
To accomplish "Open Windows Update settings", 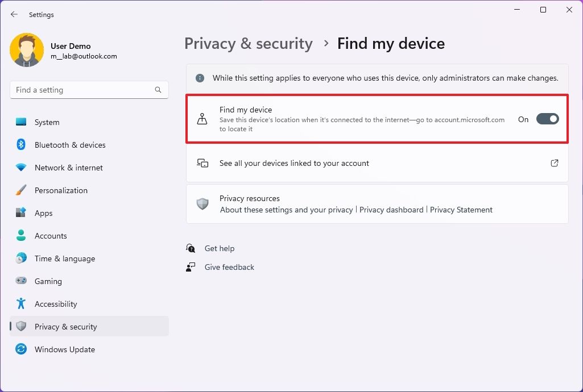I will [64, 349].
